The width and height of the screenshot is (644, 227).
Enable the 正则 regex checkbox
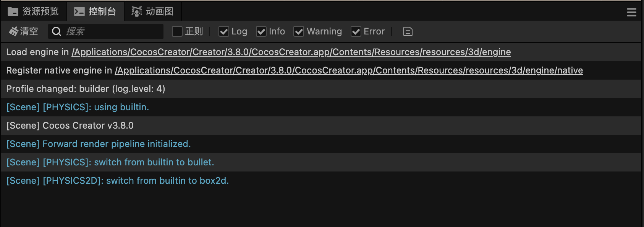(x=177, y=31)
